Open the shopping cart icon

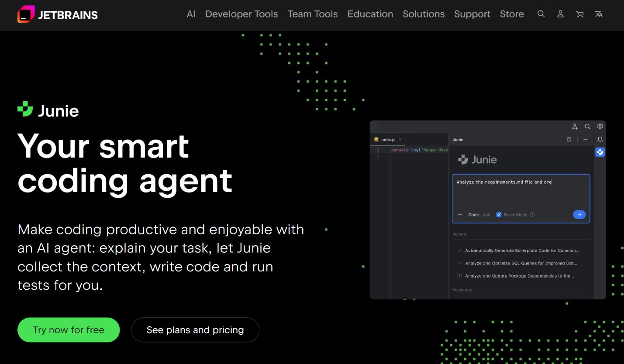pyautogui.click(x=579, y=14)
